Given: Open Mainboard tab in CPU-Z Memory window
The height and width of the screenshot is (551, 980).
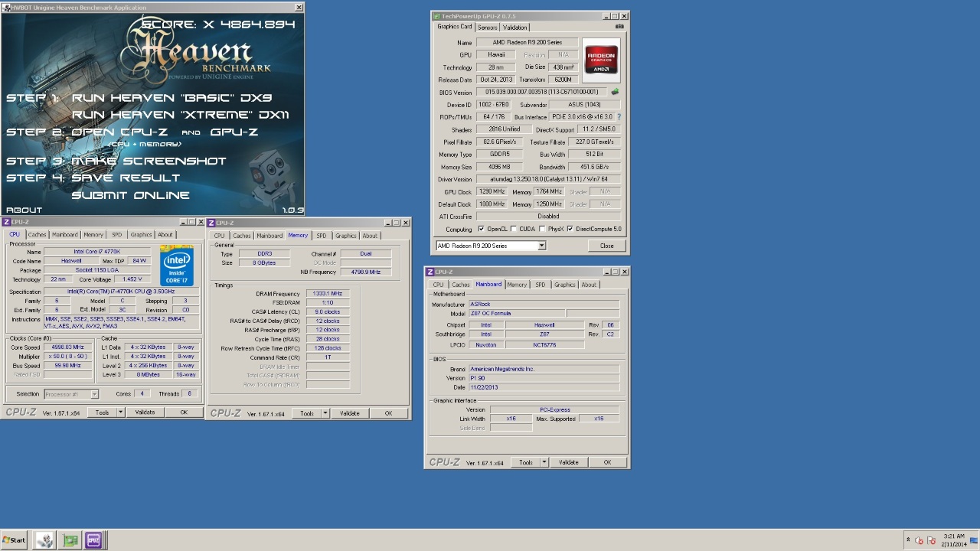Looking at the screenshot, I should coord(269,236).
